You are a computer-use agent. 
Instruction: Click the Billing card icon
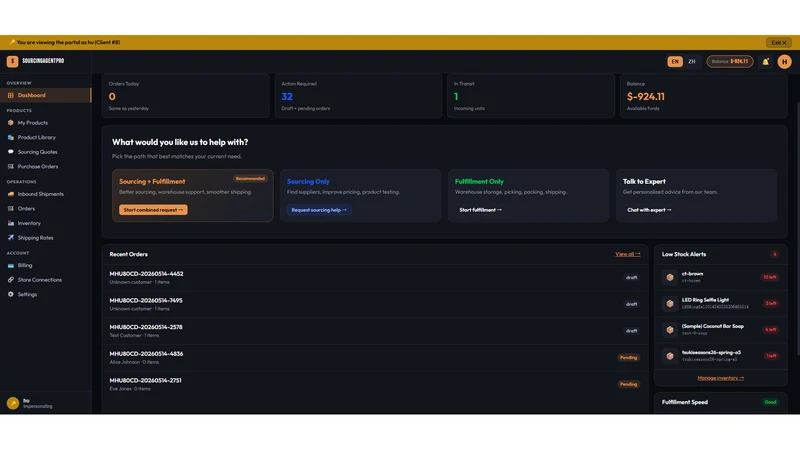pyautogui.click(x=11, y=265)
